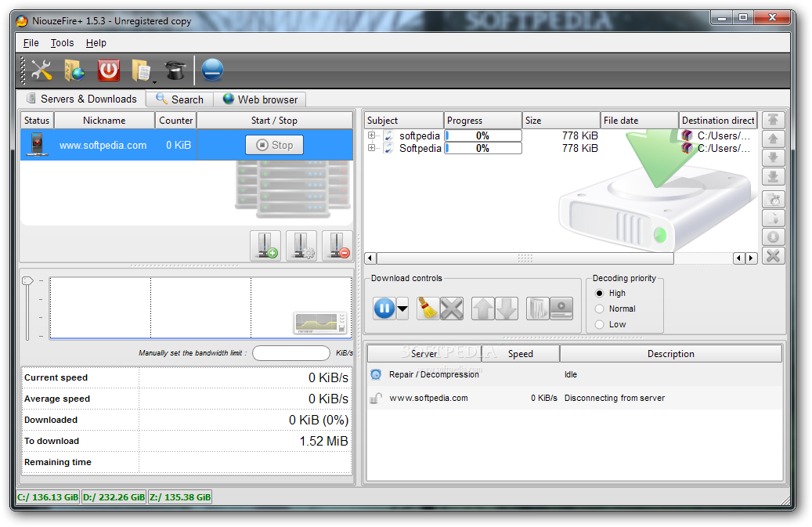Image resolution: width=812 pixels, height=527 pixels.
Task: Click the bandwidth limit slider handle
Action: tap(27, 280)
